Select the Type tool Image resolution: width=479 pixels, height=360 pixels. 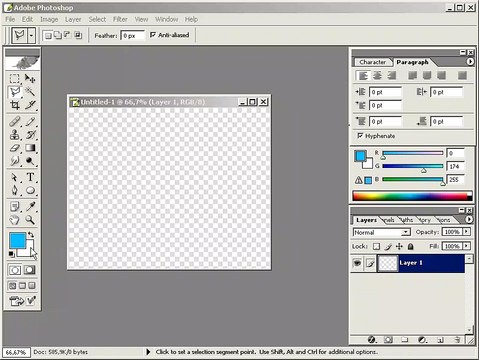pyautogui.click(x=30, y=177)
